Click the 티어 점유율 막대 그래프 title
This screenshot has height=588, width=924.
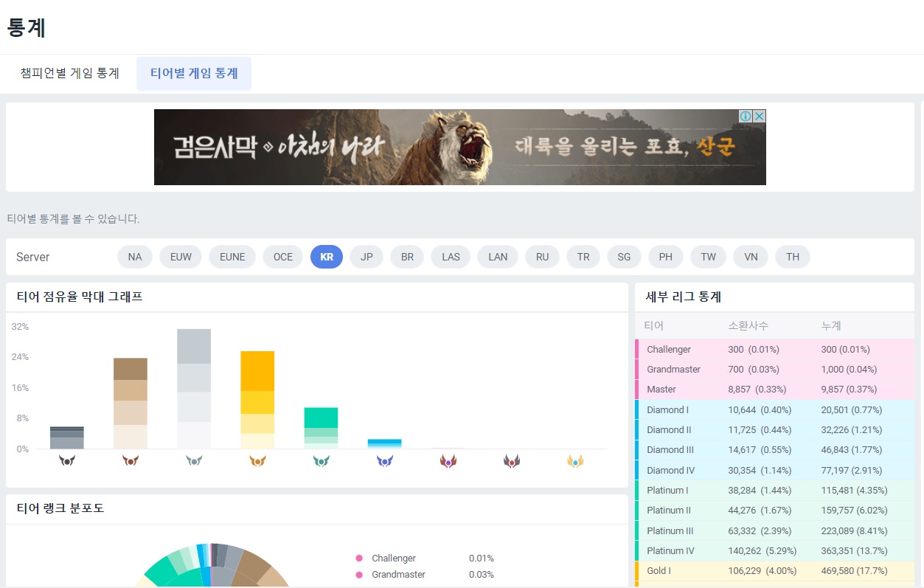[79, 297]
